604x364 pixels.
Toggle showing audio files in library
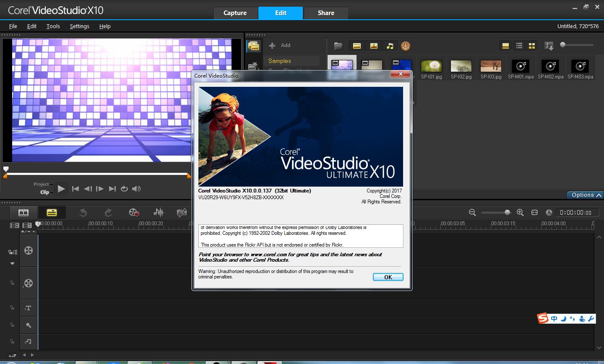click(390, 46)
